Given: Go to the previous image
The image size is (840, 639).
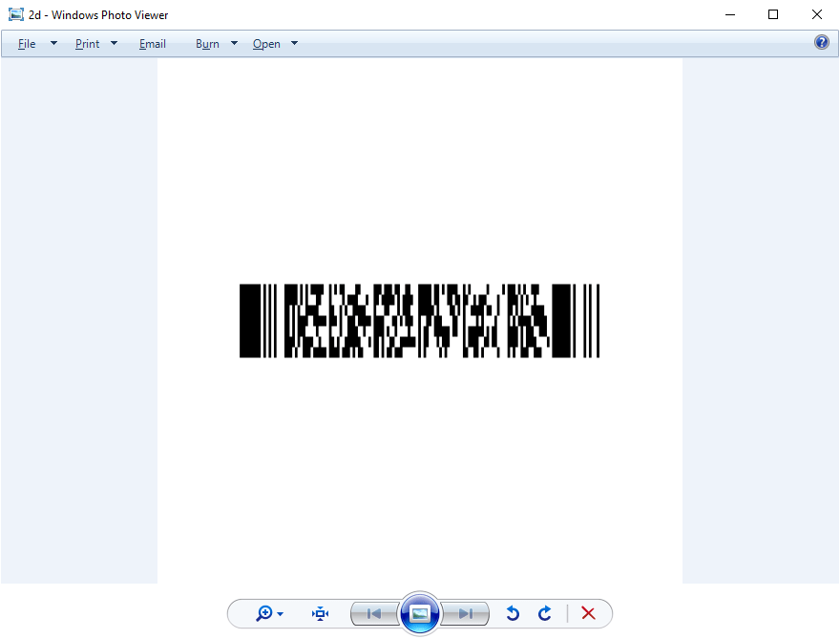Looking at the screenshot, I should click(374, 613).
